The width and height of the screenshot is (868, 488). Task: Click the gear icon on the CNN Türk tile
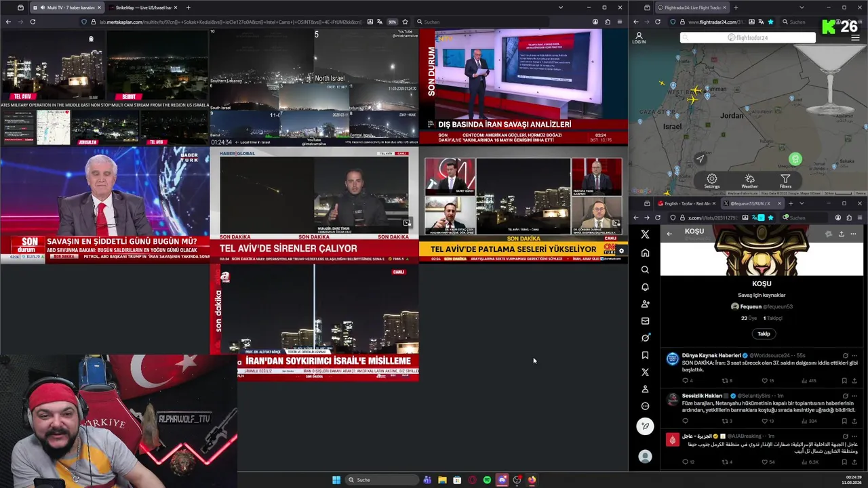(x=621, y=251)
